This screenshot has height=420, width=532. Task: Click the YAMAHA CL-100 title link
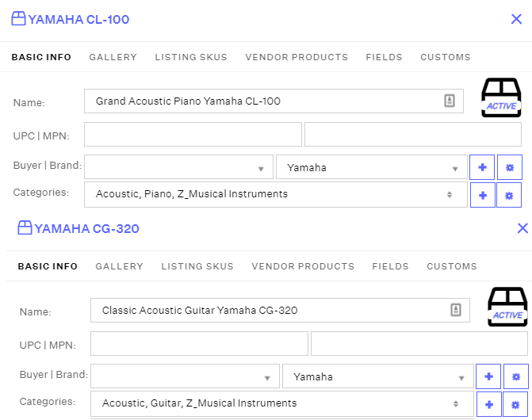point(78,19)
